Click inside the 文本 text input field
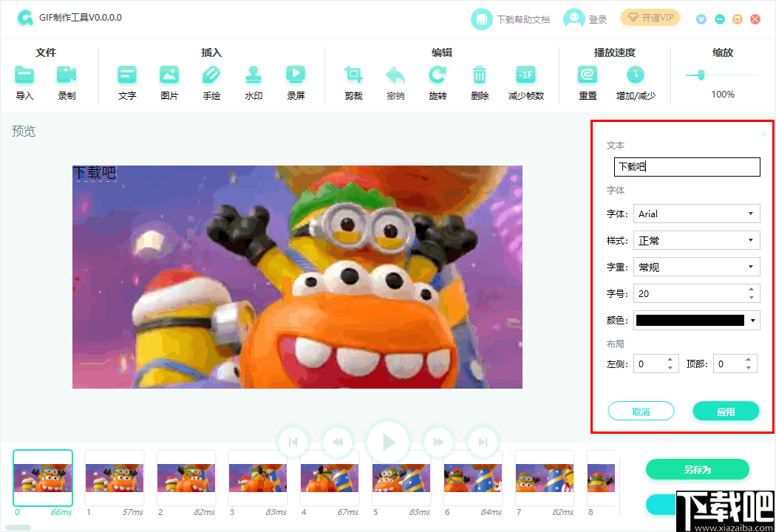Screen dimensions: 776x532 [x=687, y=167]
